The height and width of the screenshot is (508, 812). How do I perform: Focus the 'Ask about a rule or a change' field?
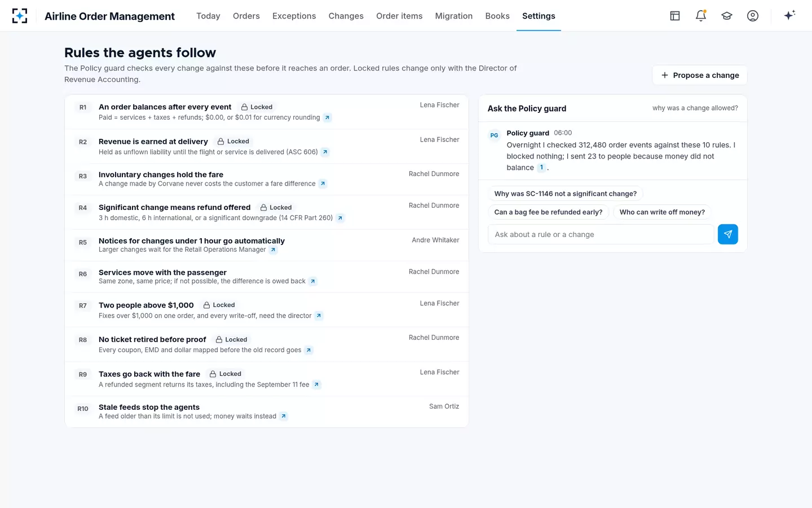601,234
